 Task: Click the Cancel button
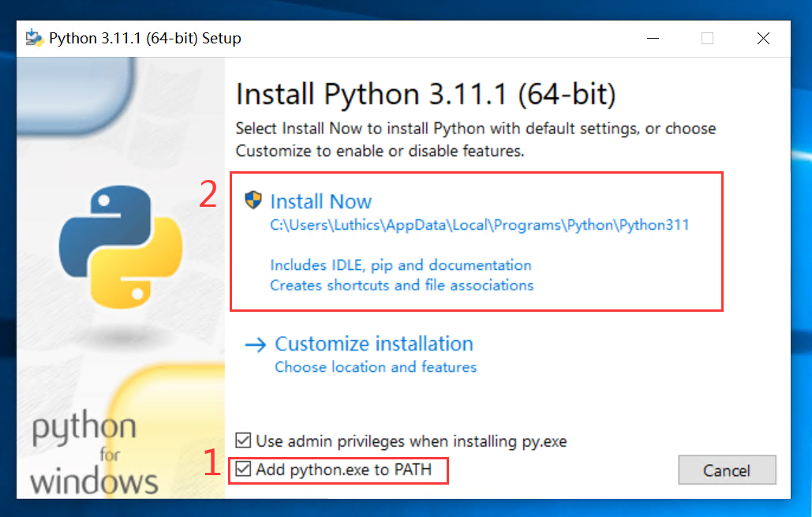727,470
